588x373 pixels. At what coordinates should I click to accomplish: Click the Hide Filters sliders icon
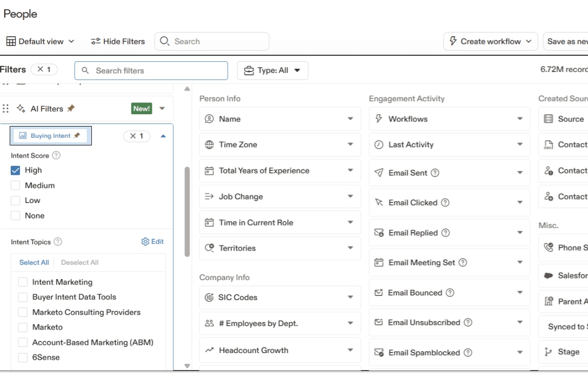95,41
